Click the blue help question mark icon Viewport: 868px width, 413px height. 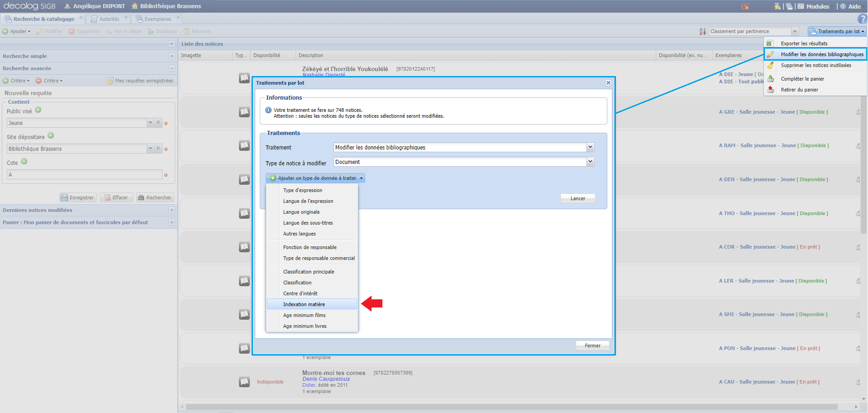862,19
